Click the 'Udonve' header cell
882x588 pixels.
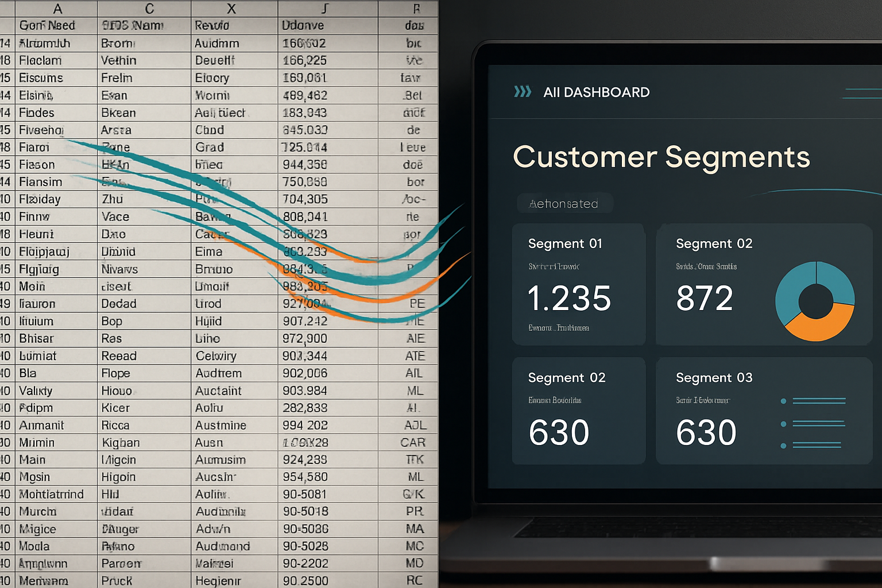pyautogui.click(x=328, y=25)
